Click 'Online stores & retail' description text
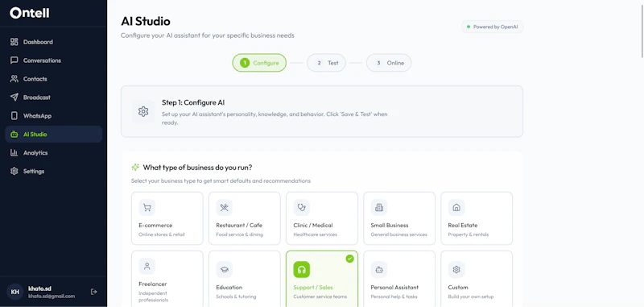This screenshot has height=307, width=644. 162,234
